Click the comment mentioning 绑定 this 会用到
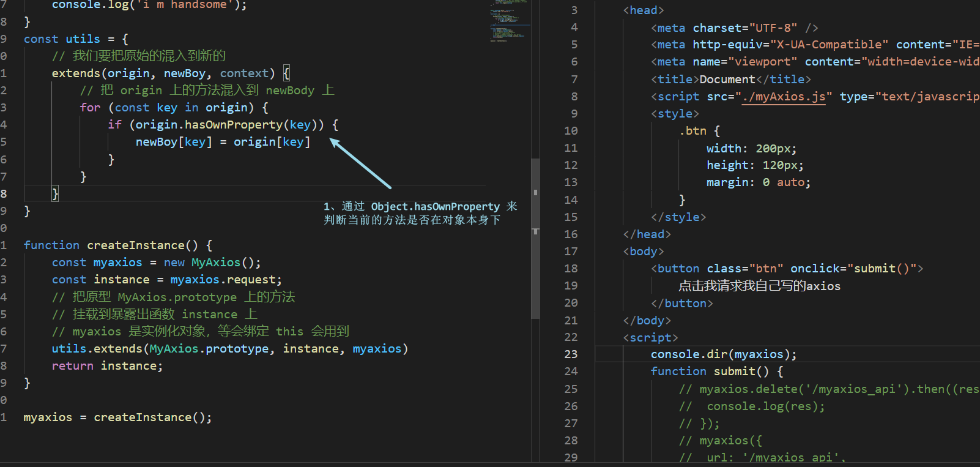980x467 pixels. coord(201,331)
